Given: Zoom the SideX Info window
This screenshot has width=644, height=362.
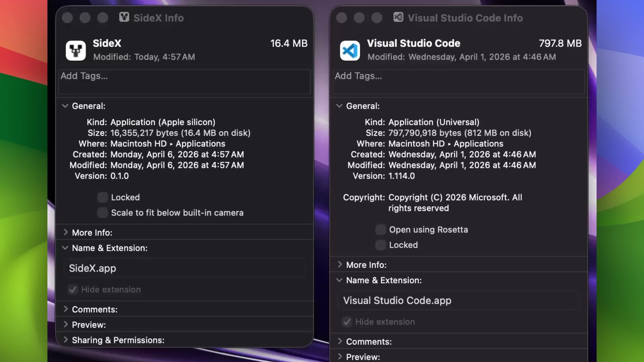Looking at the screenshot, I should point(103,18).
